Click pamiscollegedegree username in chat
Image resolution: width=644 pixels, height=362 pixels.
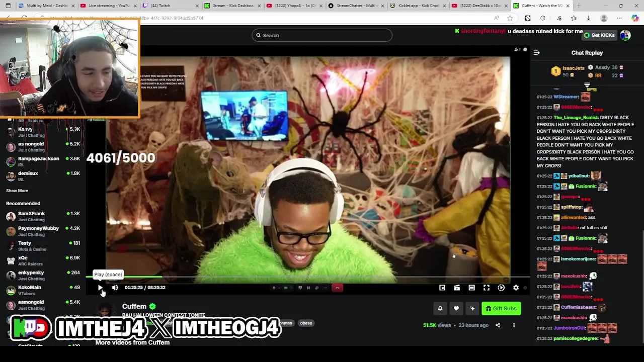576,338
